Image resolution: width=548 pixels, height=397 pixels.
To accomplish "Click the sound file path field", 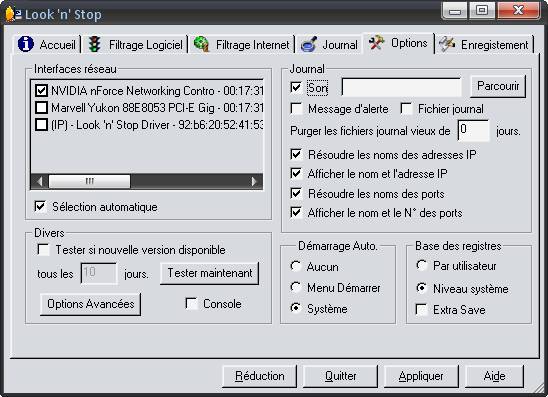I will click(x=401, y=87).
